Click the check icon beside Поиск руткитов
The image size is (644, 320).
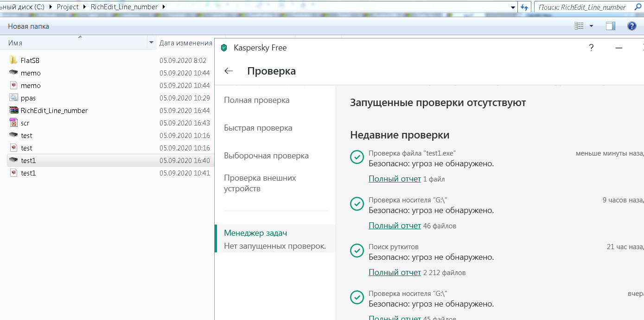pyautogui.click(x=357, y=251)
